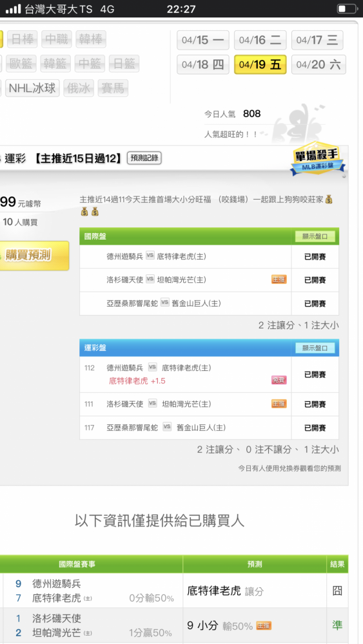Click VS icon in game 117 row
Viewport: 363px width, 644px height.
(167, 427)
